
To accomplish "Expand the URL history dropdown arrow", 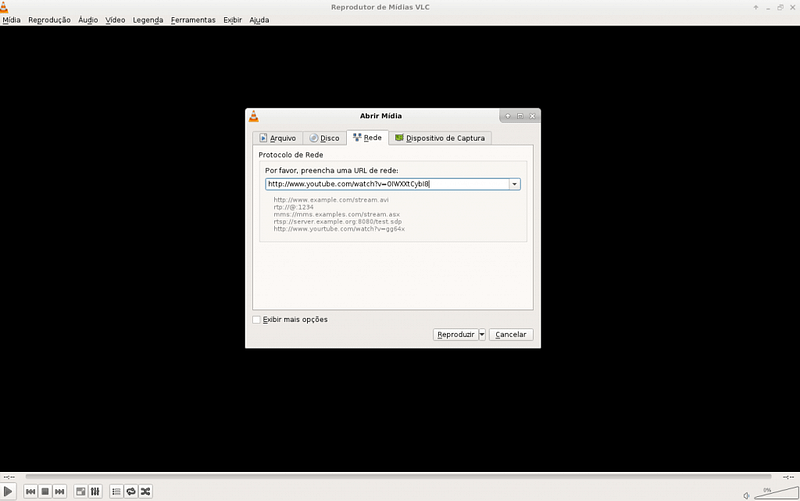I will (515, 184).
